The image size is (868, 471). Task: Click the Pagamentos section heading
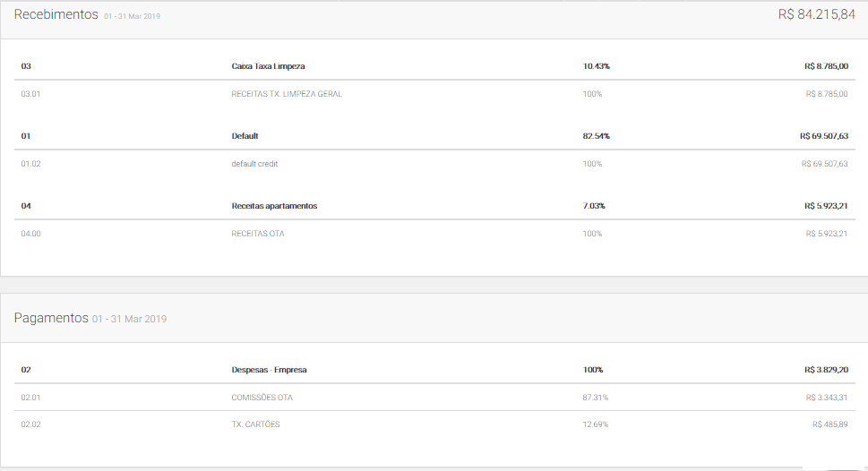(51, 318)
